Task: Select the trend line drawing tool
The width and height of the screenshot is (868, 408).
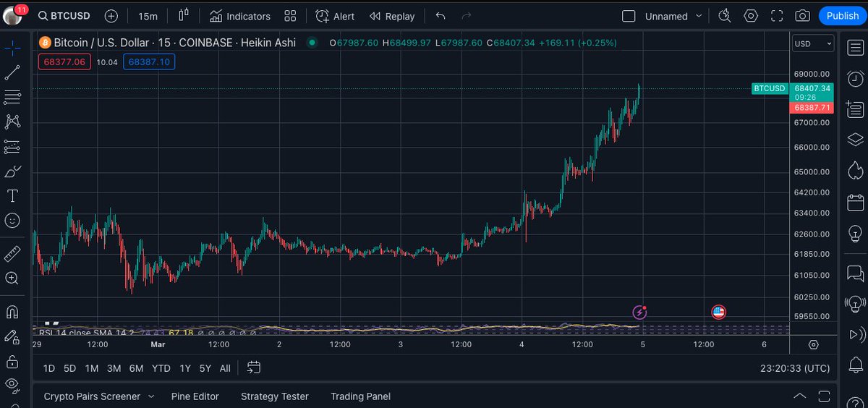Action: tap(12, 72)
